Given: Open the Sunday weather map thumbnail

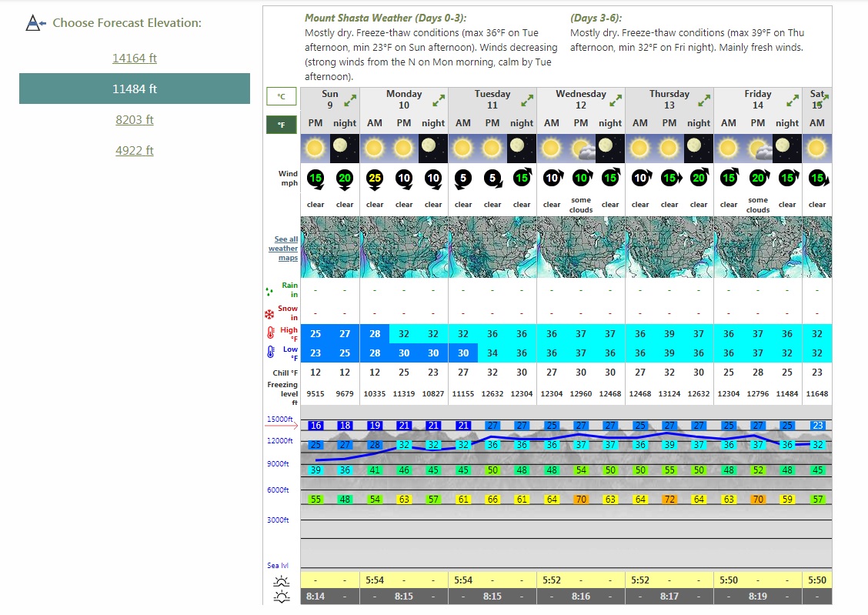Looking at the screenshot, I should pyautogui.click(x=330, y=247).
